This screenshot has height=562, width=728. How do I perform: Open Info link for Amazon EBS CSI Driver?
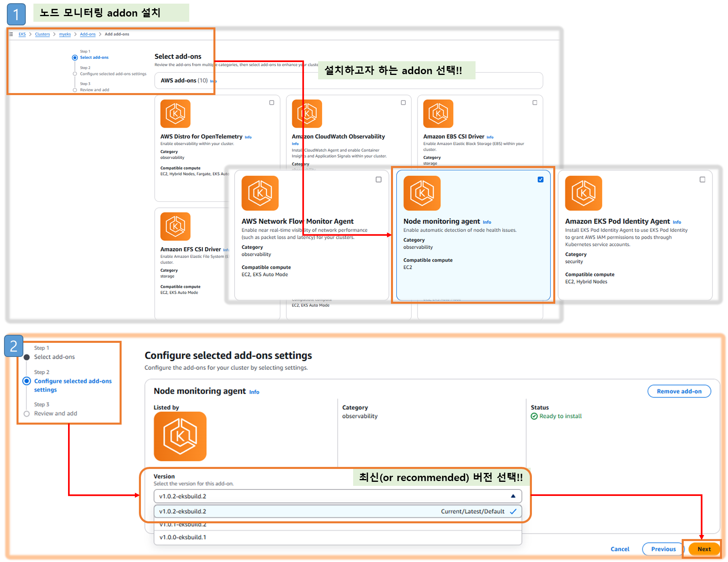(x=490, y=137)
